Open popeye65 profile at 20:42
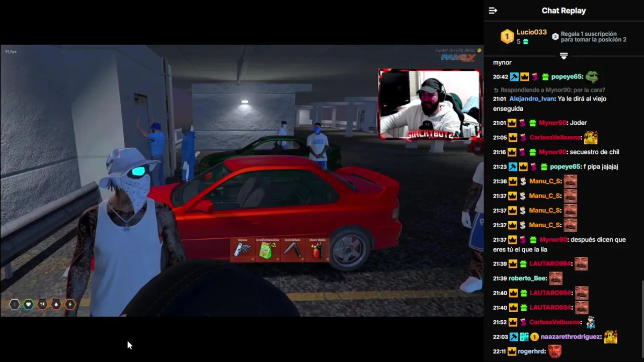Viewport: 644px width, 362px height. (567, 77)
